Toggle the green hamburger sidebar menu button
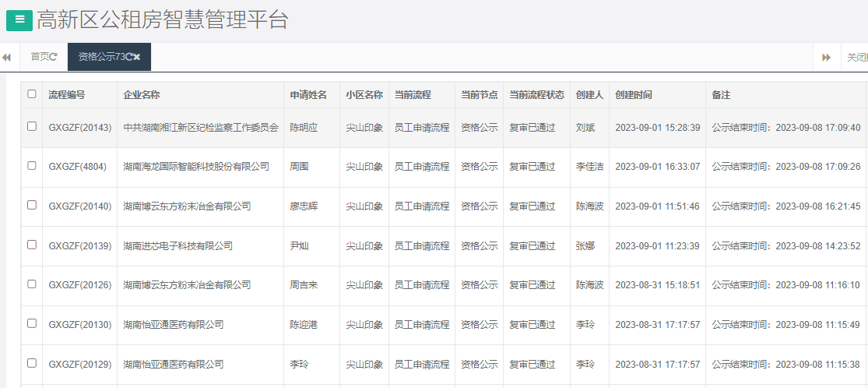 19,20
